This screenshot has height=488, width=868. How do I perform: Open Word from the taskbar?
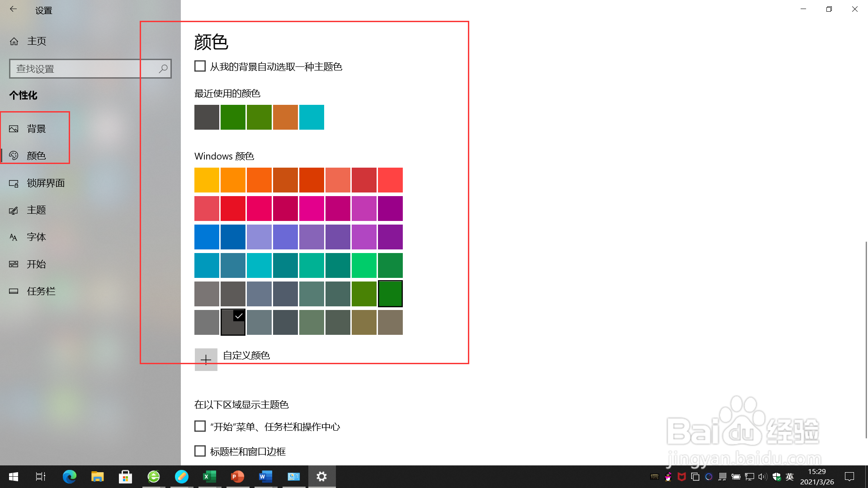coord(265,476)
